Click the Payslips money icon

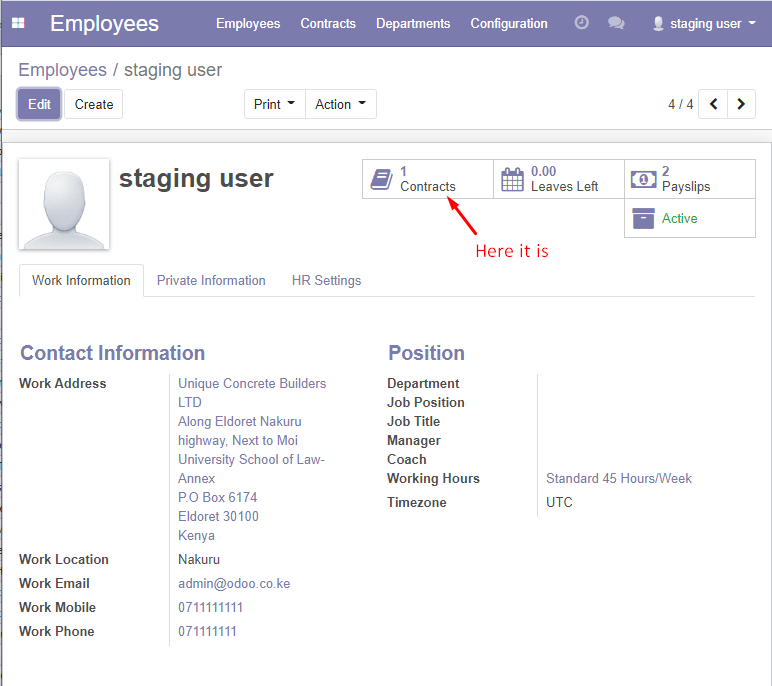click(643, 179)
